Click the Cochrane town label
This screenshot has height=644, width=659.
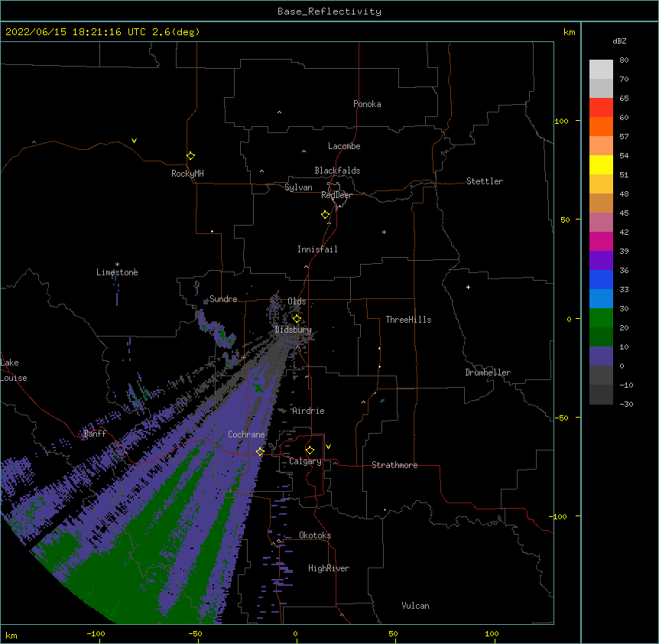[x=246, y=434]
